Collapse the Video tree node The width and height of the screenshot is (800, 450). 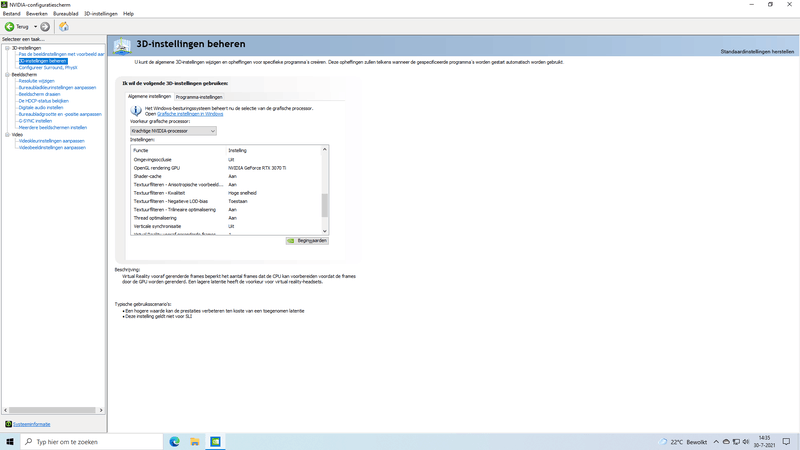pyautogui.click(x=7, y=135)
